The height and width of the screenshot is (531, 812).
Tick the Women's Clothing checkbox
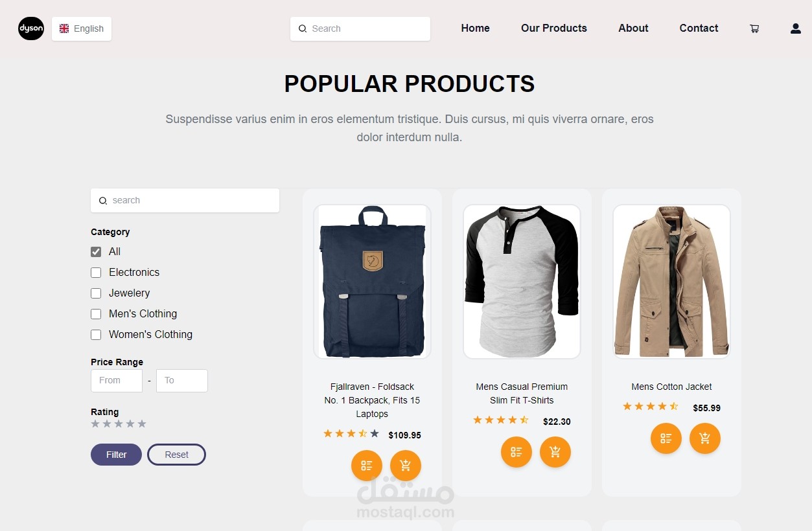96,335
